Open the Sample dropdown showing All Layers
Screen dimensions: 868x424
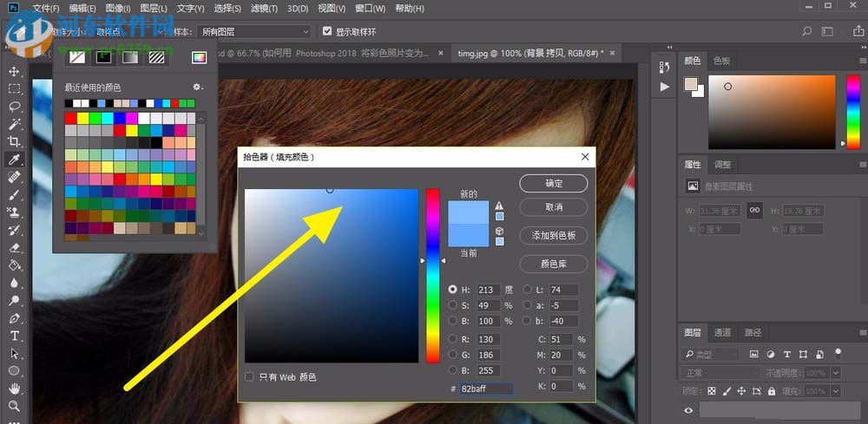(x=253, y=32)
